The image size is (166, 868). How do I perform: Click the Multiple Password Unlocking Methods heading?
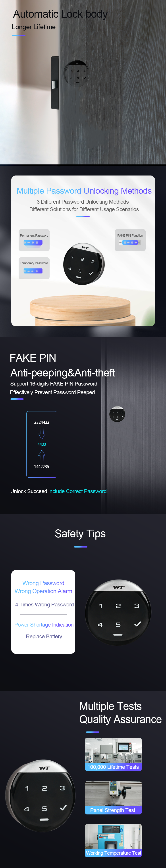point(84,191)
